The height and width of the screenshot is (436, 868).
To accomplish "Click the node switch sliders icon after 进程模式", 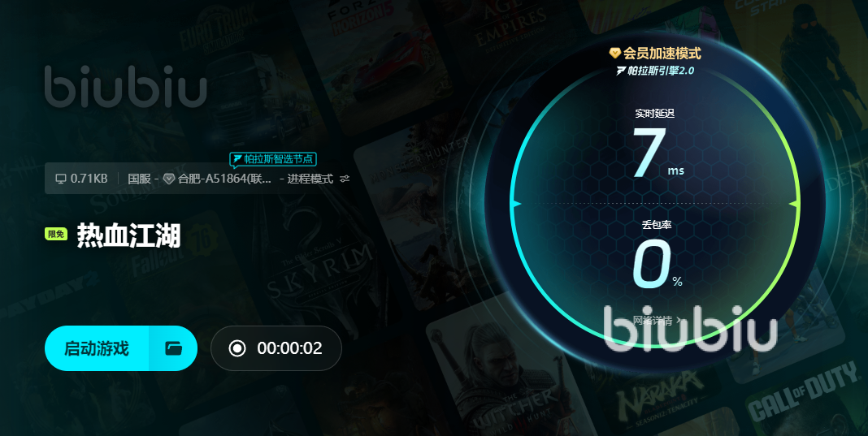I will pyautogui.click(x=345, y=179).
